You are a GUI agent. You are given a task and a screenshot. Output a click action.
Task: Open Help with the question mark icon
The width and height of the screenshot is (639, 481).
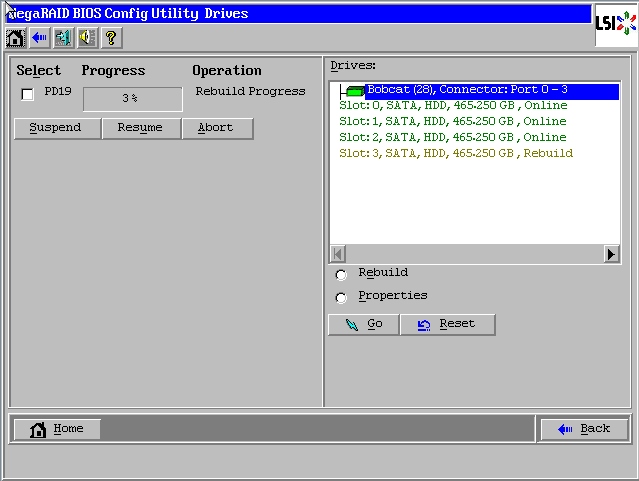click(111, 38)
